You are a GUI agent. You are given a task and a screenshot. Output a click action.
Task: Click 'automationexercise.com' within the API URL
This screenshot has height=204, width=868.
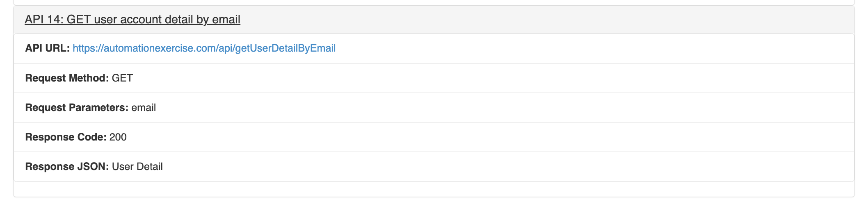point(160,48)
